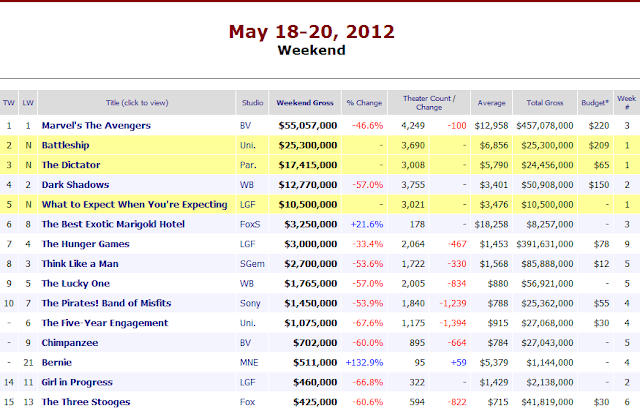Click the Theater Count / Change header

[429, 103]
